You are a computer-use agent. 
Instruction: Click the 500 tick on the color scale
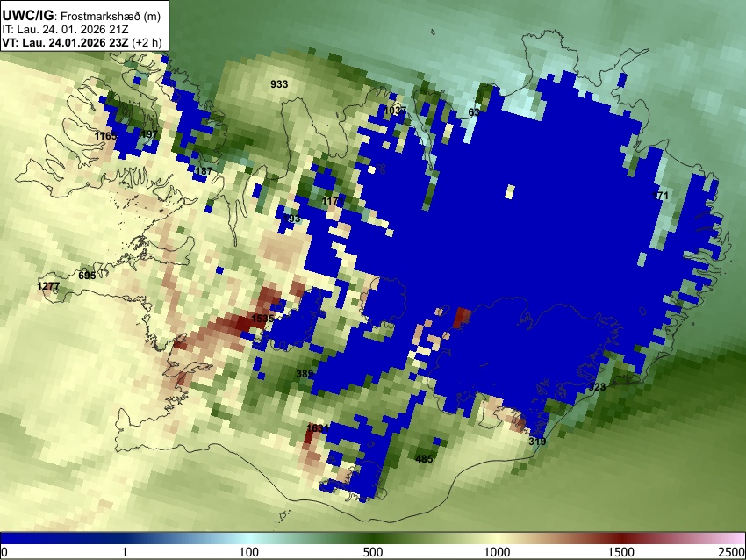click(x=373, y=552)
